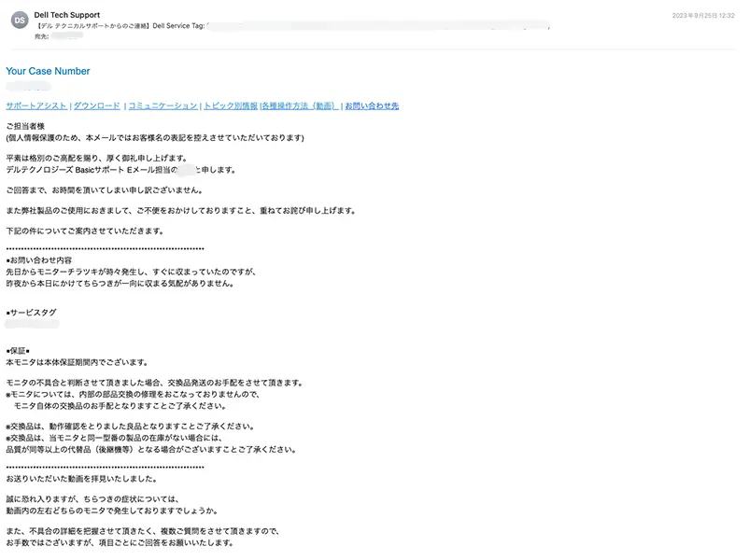Click the line starting また、不具合の詳細を把握
749x560 pixels.
(143, 531)
